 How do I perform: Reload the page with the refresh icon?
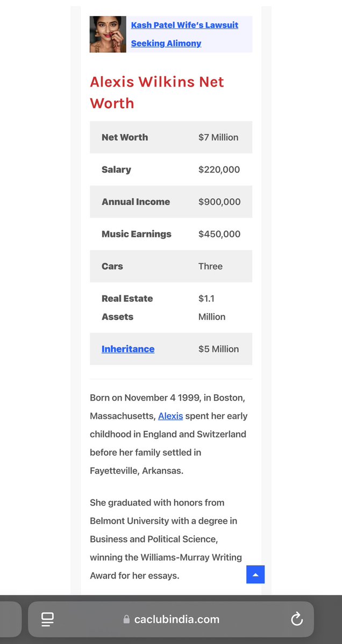click(297, 619)
